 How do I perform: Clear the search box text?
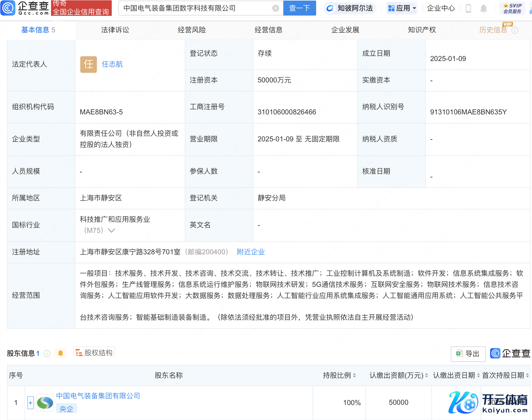tap(275, 8)
